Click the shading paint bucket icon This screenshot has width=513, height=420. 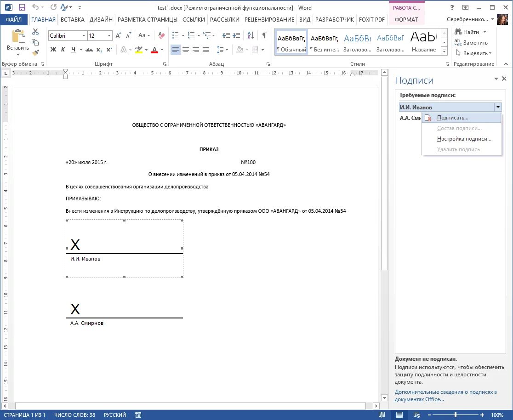240,50
